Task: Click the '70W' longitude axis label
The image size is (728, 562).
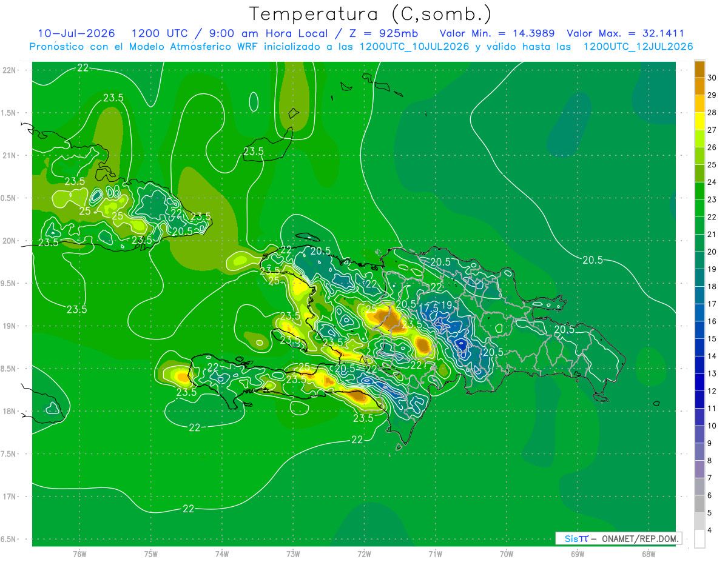Action: tap(507, 554)
